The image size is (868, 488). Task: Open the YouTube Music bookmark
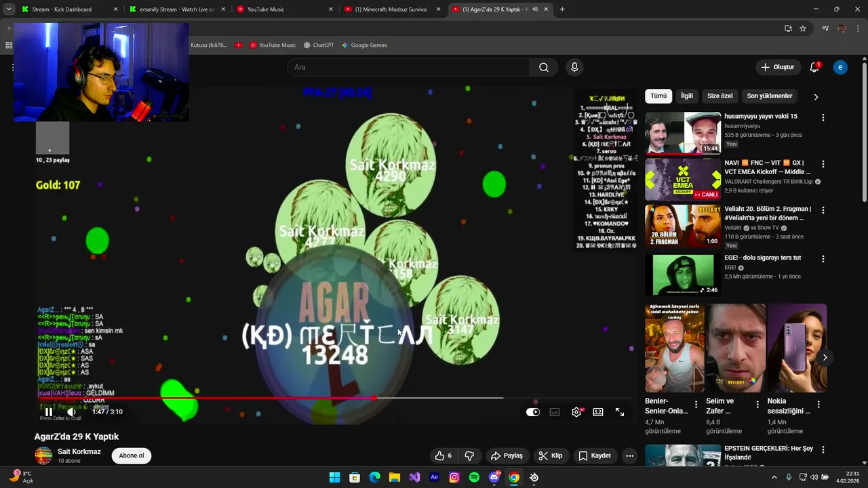pyautogui.click(x=273, y=45)
